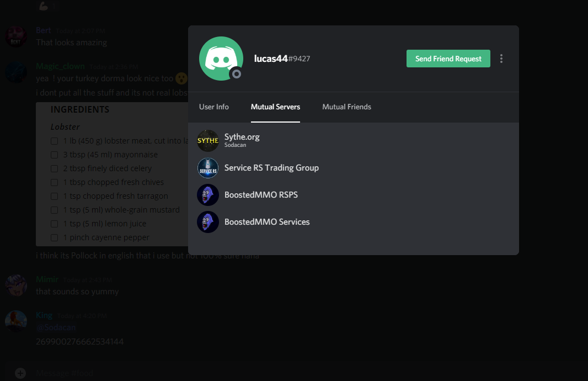Click lucas44's green Discord avatar
The width and height of the screenshot is (588, 381).
[x=221, y=59]
